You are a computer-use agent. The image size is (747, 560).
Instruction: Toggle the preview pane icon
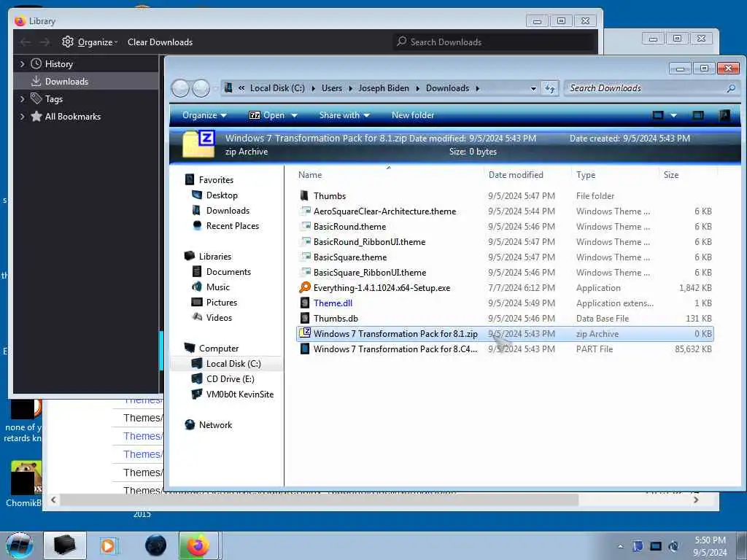coord(698,115)
